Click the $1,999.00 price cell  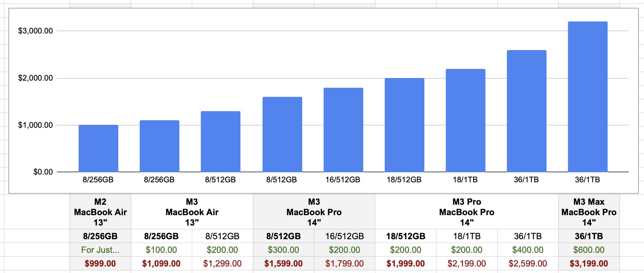[x=406, y=264]
